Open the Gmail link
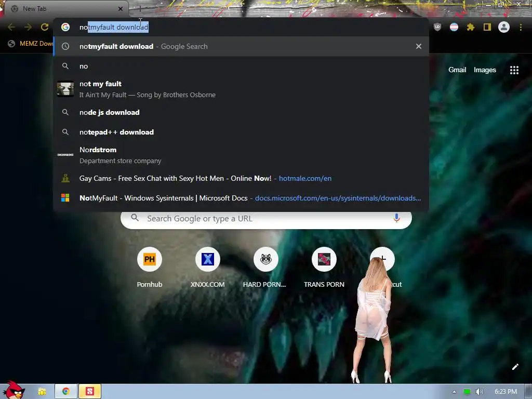This screenshot has width=532, height=399. [x=457, y=70]
